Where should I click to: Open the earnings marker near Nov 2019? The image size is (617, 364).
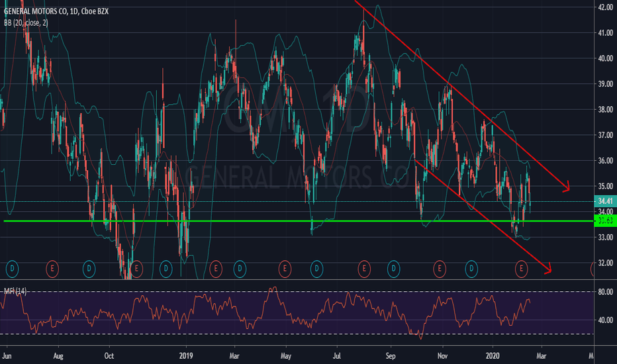point(440,269)
